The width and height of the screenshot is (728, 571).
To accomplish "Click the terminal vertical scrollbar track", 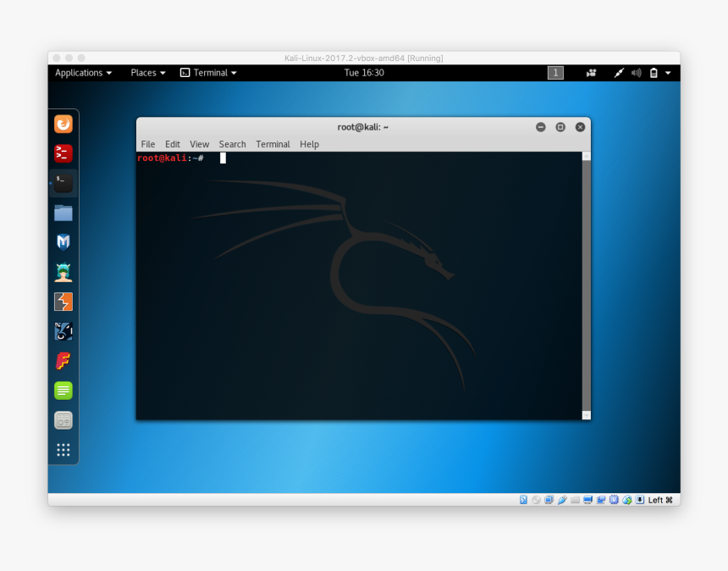I will tap(587, 285).
